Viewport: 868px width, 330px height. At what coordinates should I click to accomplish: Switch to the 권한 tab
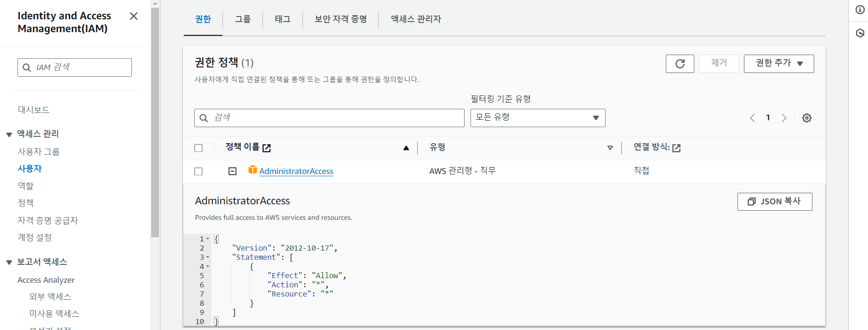pyautogui.click(x=203, y=19)
